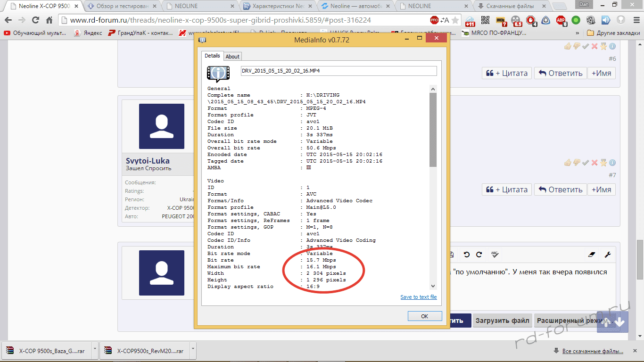
Task: Open the QR code generator extension
Action: tap(486, 20)
